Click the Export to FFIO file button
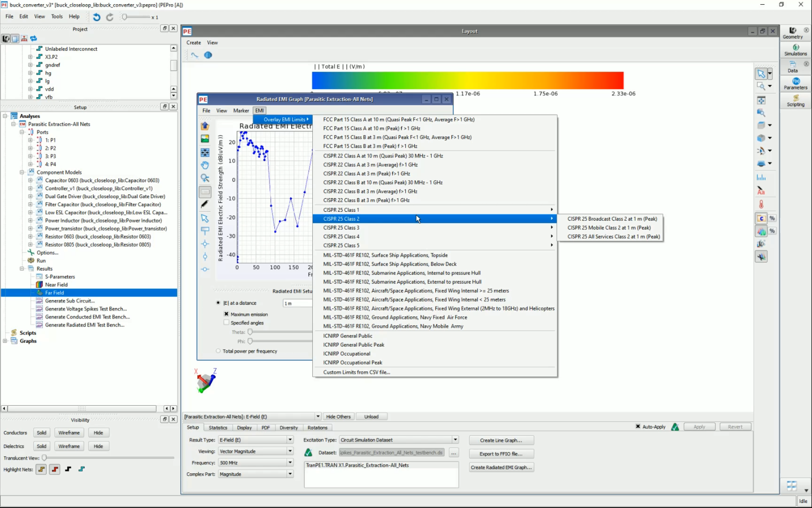Viewport: 812px width, 508px height. click(x=501, y=454)
